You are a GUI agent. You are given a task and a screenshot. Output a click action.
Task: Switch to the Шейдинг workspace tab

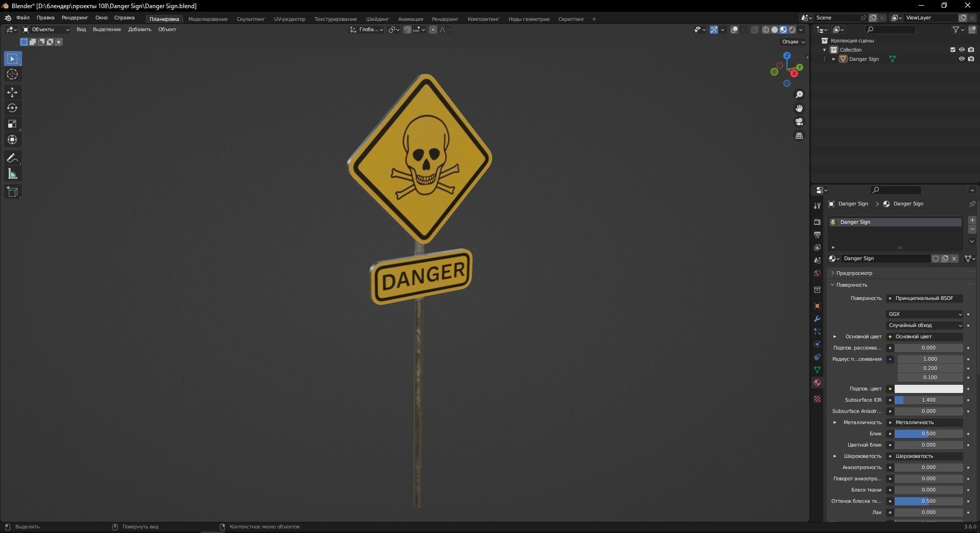377,19
